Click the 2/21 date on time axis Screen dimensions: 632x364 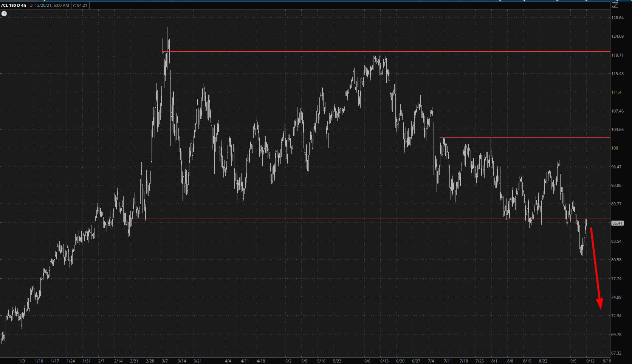pyautogui.click(x=134, y=361)
